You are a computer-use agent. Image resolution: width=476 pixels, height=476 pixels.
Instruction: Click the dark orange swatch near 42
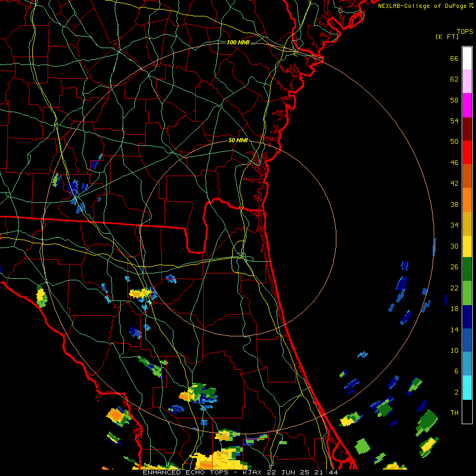click(x=467, y=176)
